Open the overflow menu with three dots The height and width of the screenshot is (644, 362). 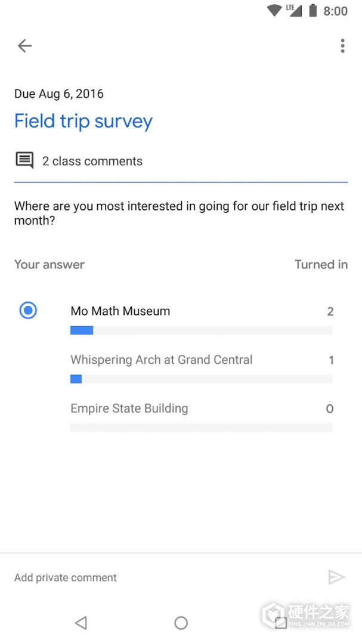(x=342, y=46)
